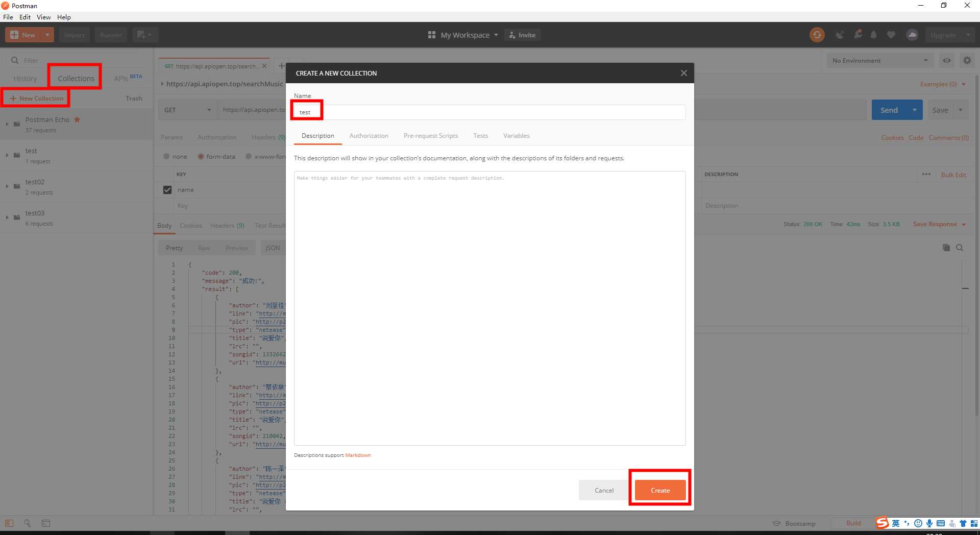Click New Collection in sidebar
Image resolution: width=980 pixels, height=535 pixels.
37,98
